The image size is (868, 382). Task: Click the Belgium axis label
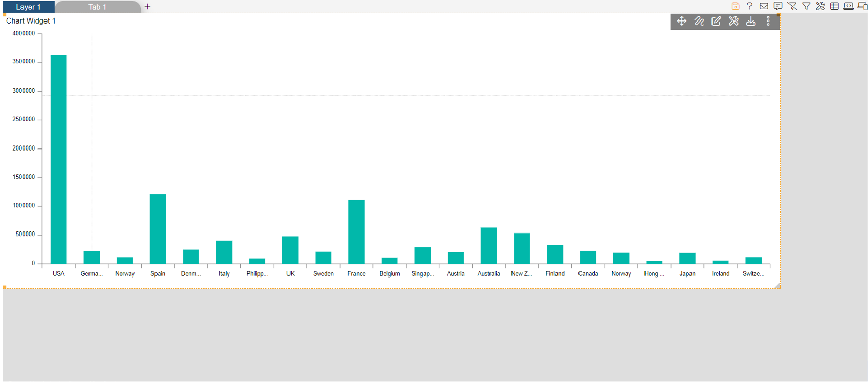tap(390, 274)
